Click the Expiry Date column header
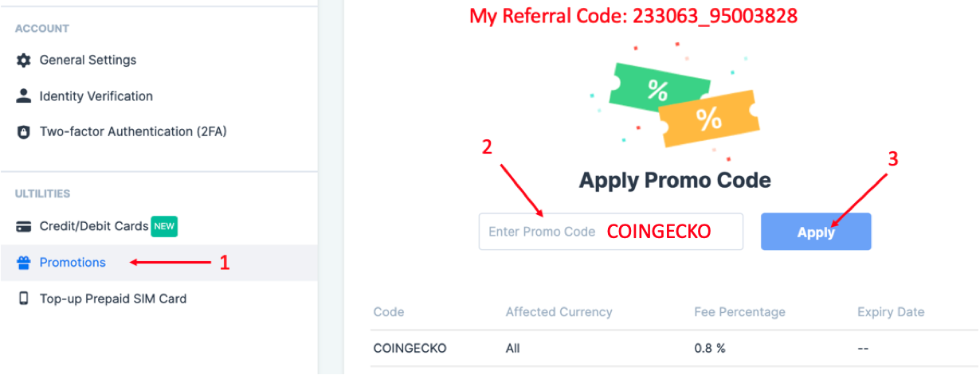Viewport: 980px width, 375px height. click(891, 312)
